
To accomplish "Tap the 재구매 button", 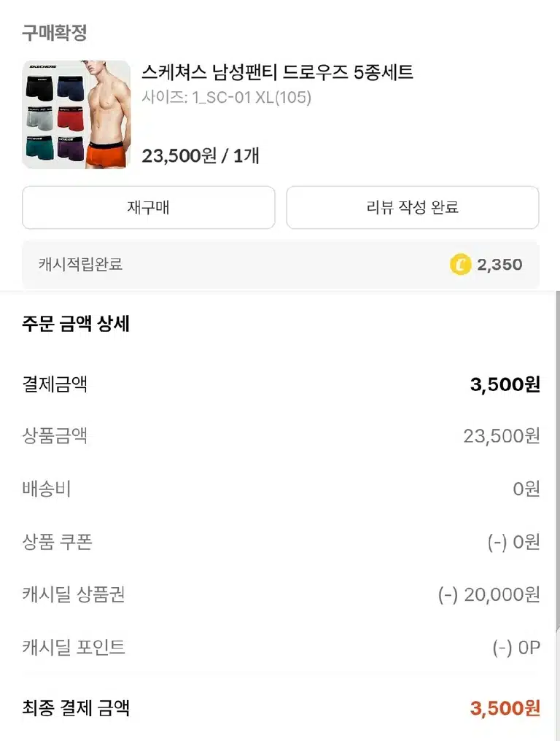I will [149, 207].
